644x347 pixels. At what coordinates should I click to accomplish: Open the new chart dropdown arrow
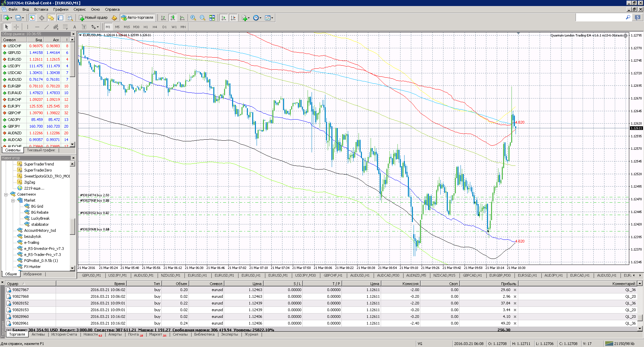tap(11, 18)
